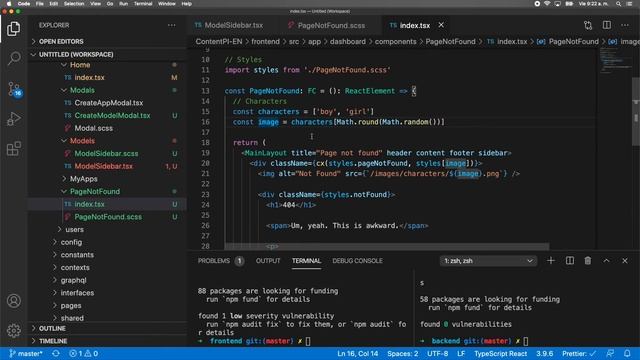The width and height of the screenshot is (640, 360).
Task: Click the editor vertical scrollbar
Action: click(636, 110)
